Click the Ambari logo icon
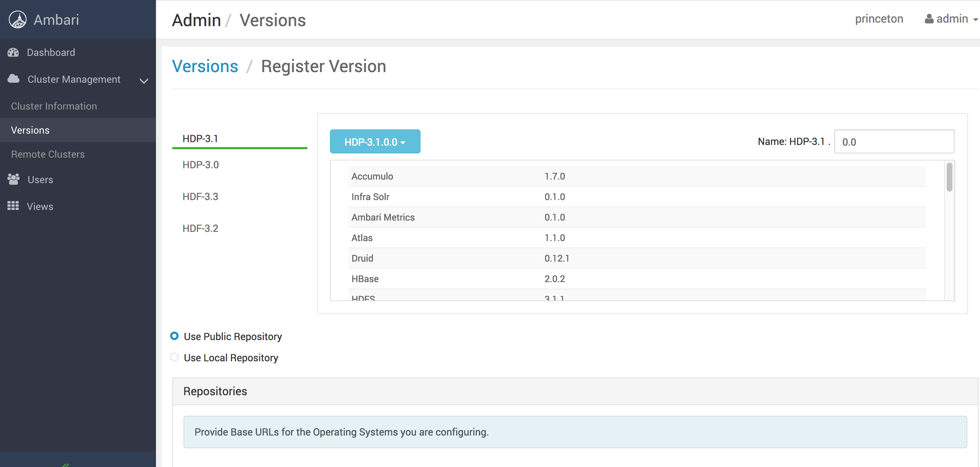This screenshot has width=980, height=467. [17, 19]
